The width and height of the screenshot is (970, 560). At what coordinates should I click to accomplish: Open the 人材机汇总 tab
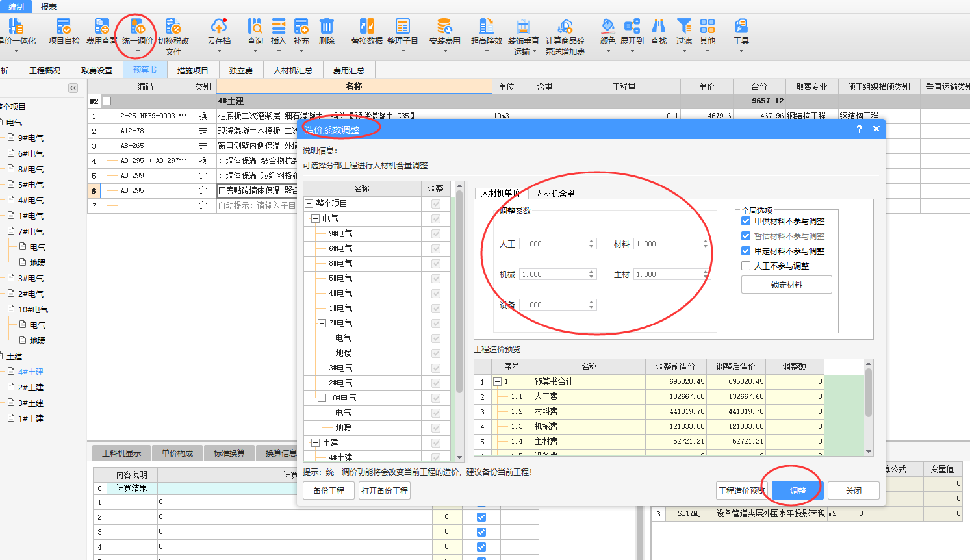tap(293, 70)
